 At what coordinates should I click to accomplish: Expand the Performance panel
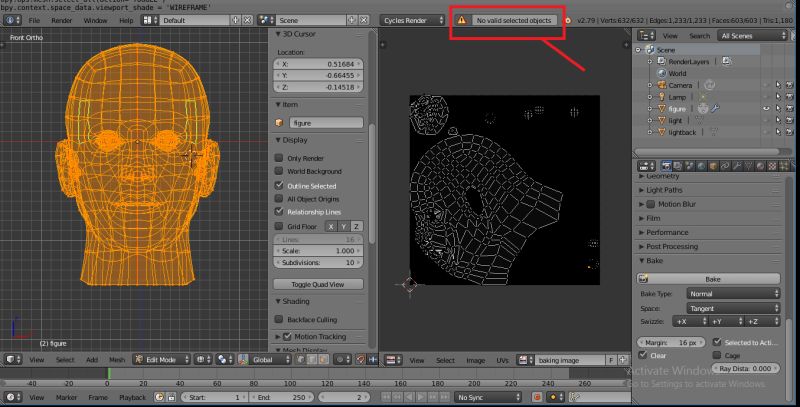(x=712, y=232)
